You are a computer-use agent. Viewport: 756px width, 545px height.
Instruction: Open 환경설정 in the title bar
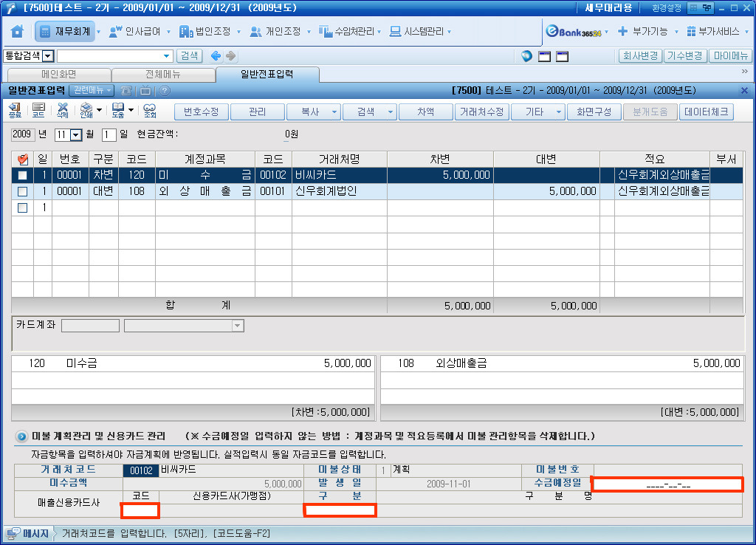(667, 8)
